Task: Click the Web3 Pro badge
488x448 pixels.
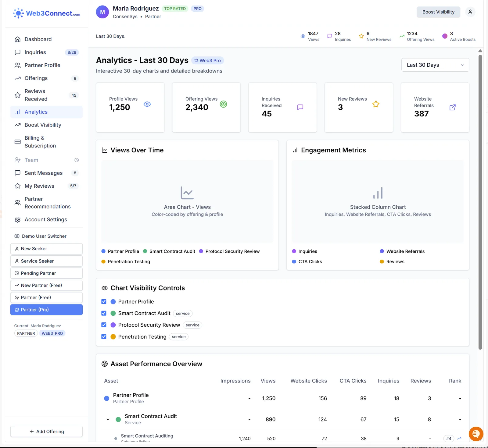Action: pyautogui.click(x=208, y=60)
